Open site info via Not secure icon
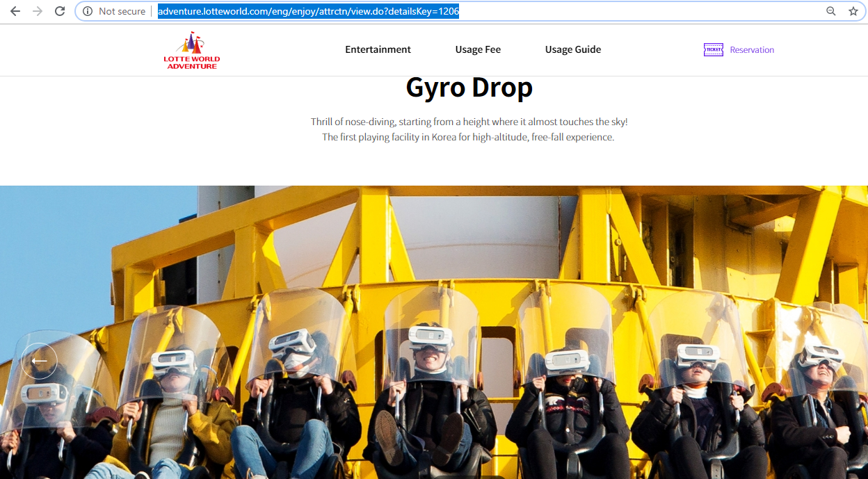This screenshot has height=479, width=868. (x=88, y=11)
